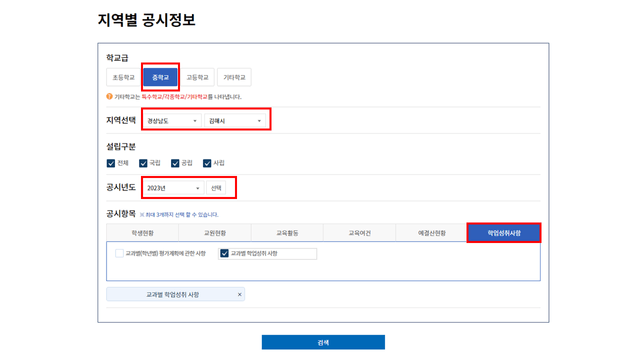Switch to the 교원현황 tab
Viewport: 640px width, 360px height.
point(215,233)
